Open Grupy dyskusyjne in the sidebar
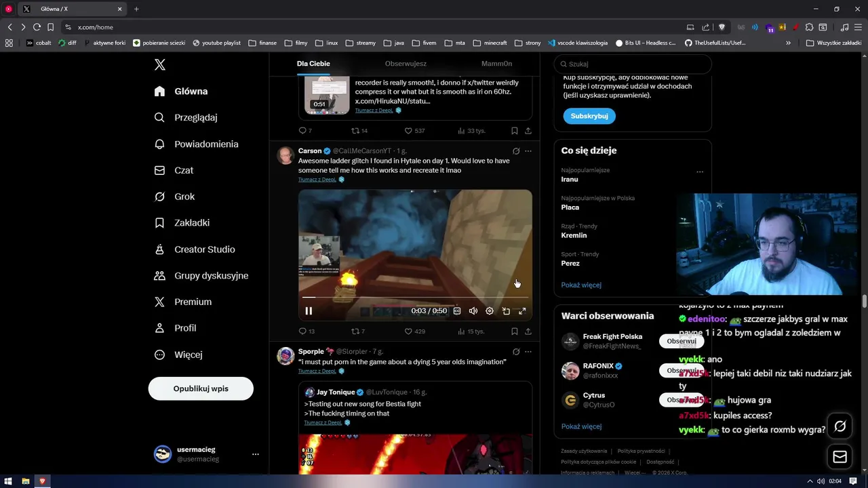 tap(201, 276)
